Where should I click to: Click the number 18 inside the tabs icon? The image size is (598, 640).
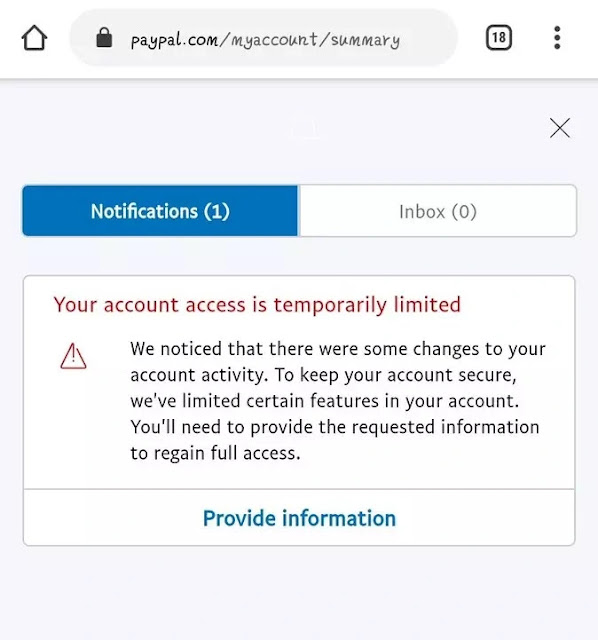[499, 38]
